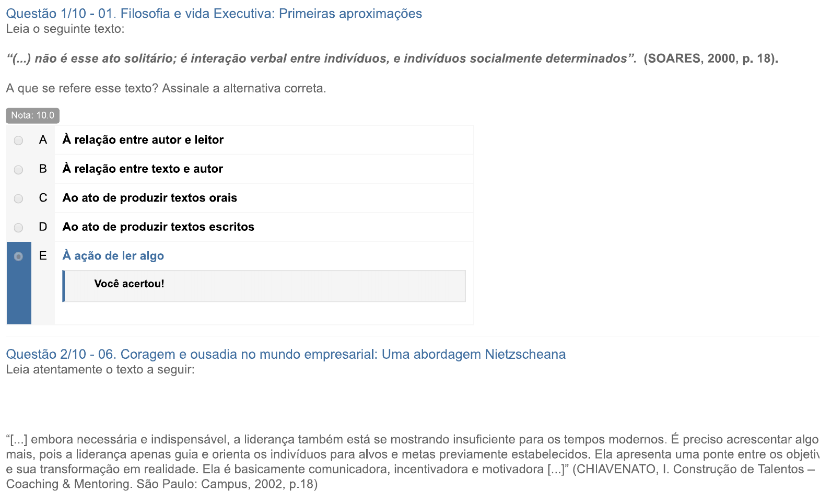820x504 pixels.
Task: Click the selected radio button for option E
Action: point(18,256)
